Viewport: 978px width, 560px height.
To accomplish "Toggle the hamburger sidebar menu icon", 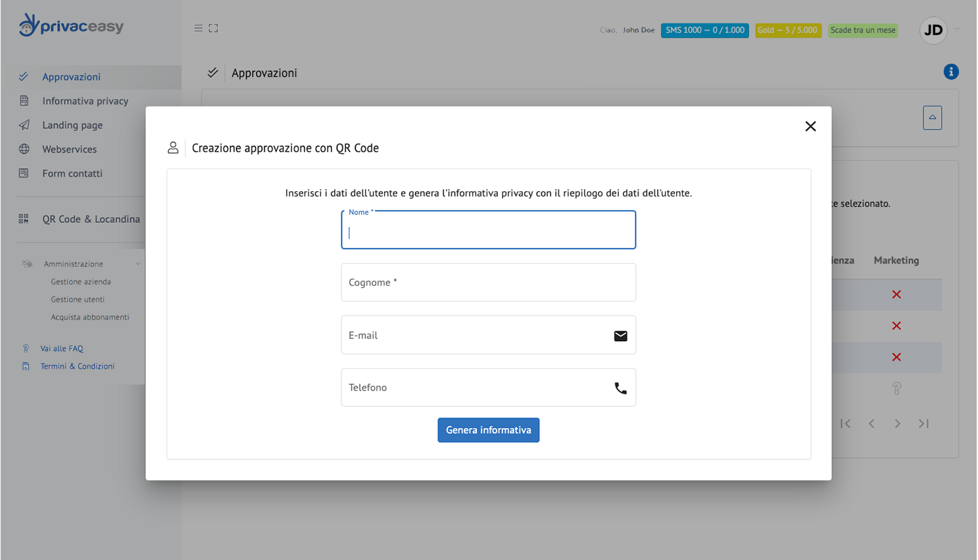I will pos(198,28).
